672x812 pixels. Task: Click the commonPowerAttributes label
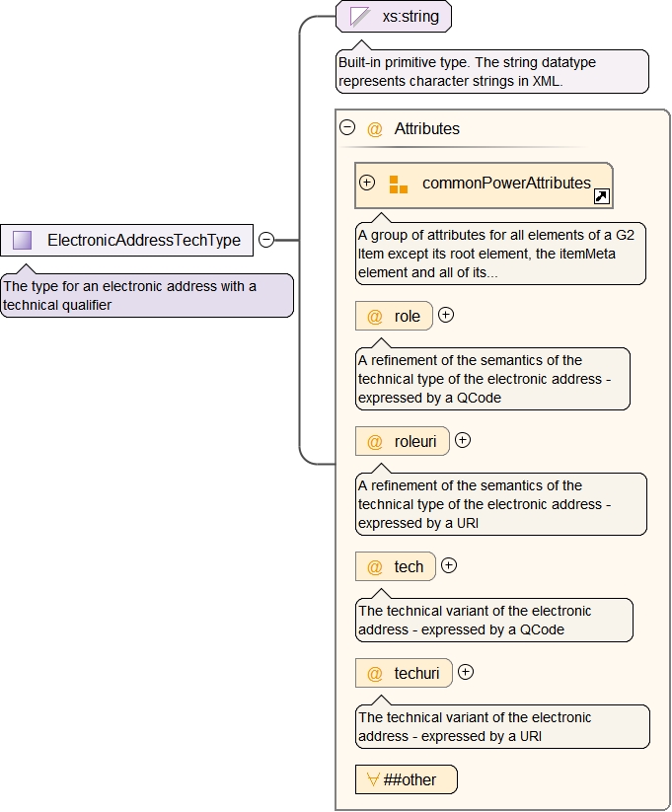click(x=506, y=183)
